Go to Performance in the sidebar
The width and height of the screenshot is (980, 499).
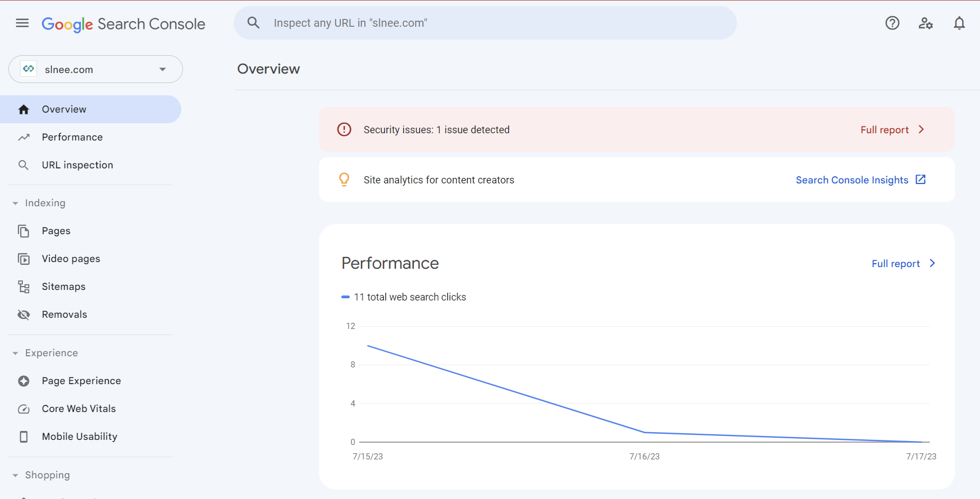pos(72,137)
